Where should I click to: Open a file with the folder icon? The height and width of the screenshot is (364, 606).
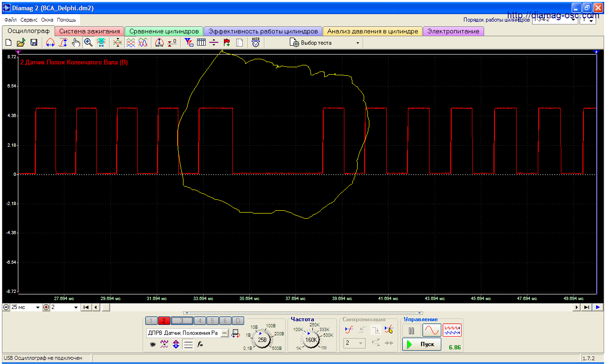(21, 43)
